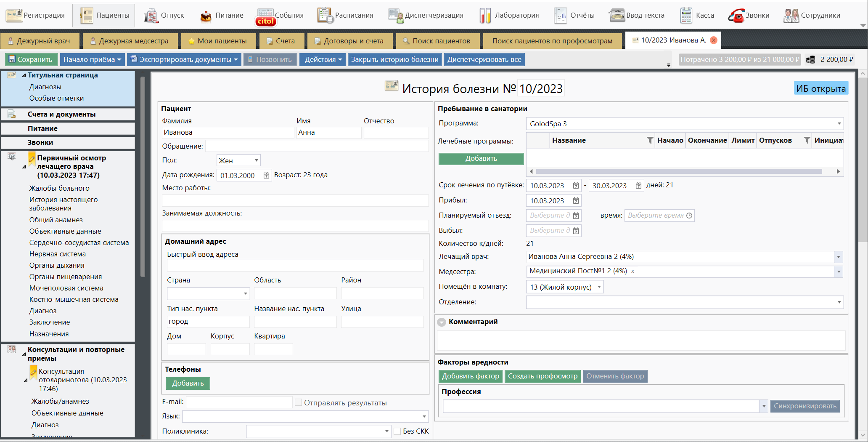Collapse the Комментарий section

point(442,322)
